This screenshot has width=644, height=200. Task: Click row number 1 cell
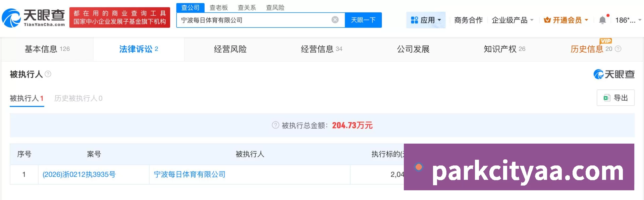tap(24, 174)
